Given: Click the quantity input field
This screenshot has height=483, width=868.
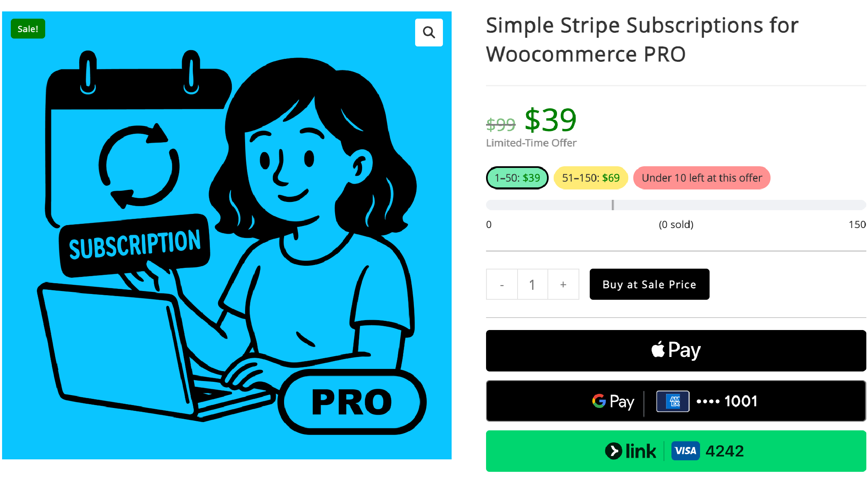Looking at the screenshot, I should [x=532, y=284].
